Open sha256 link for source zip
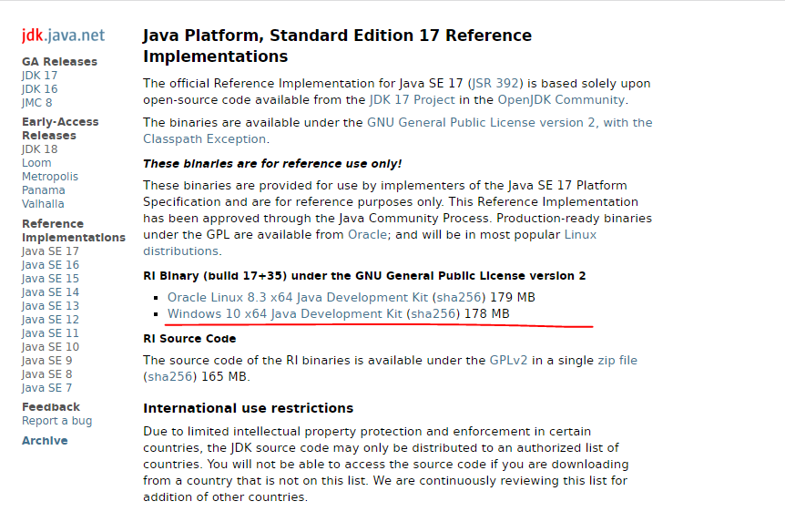 pyautogui.click(x=170, y=377)
